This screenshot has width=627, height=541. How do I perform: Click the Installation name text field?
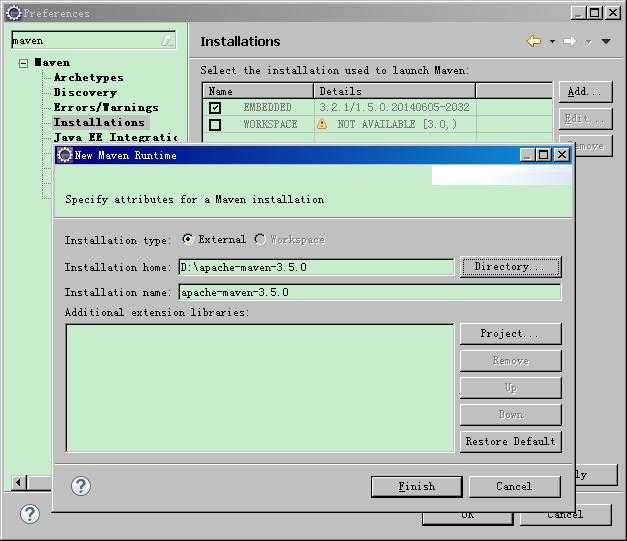[369, 292]
